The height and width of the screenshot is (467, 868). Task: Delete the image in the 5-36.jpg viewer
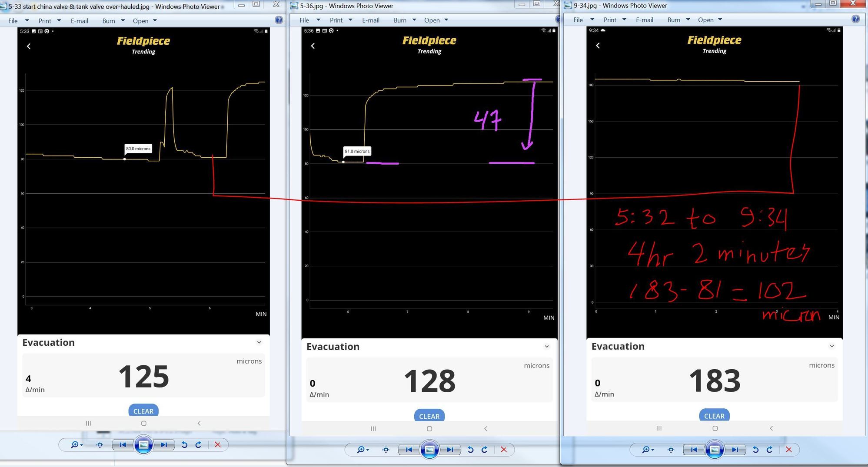504,450
